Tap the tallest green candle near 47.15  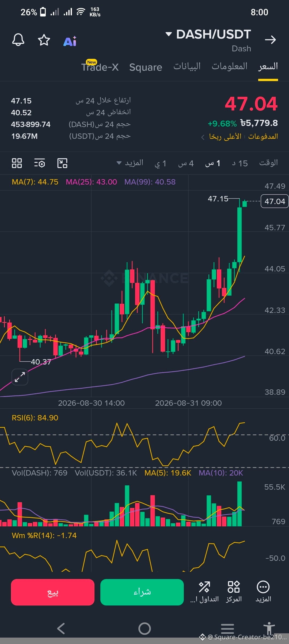[239, 235]
